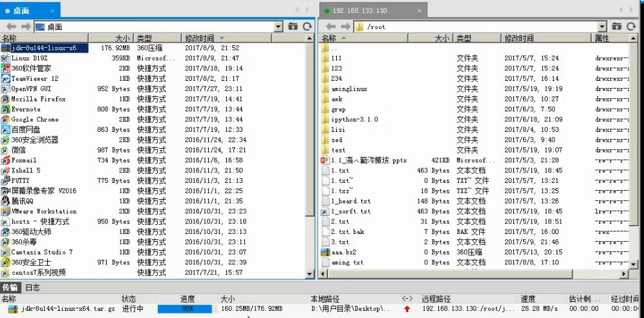This screenshot has height=318, width=644.
Task: Select the aaa.bz2 archive icon in remote pane
Action: 325,252
